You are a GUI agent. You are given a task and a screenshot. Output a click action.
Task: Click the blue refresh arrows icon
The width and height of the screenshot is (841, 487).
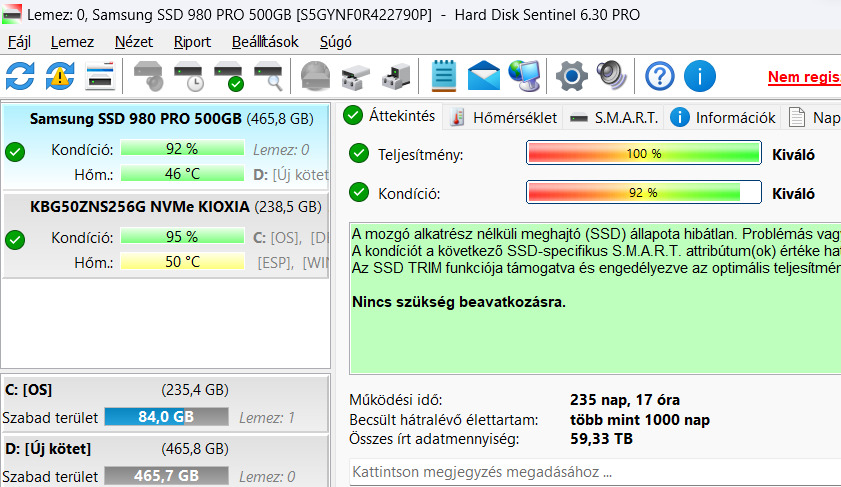pyautogui.click(x=20, y=75)
